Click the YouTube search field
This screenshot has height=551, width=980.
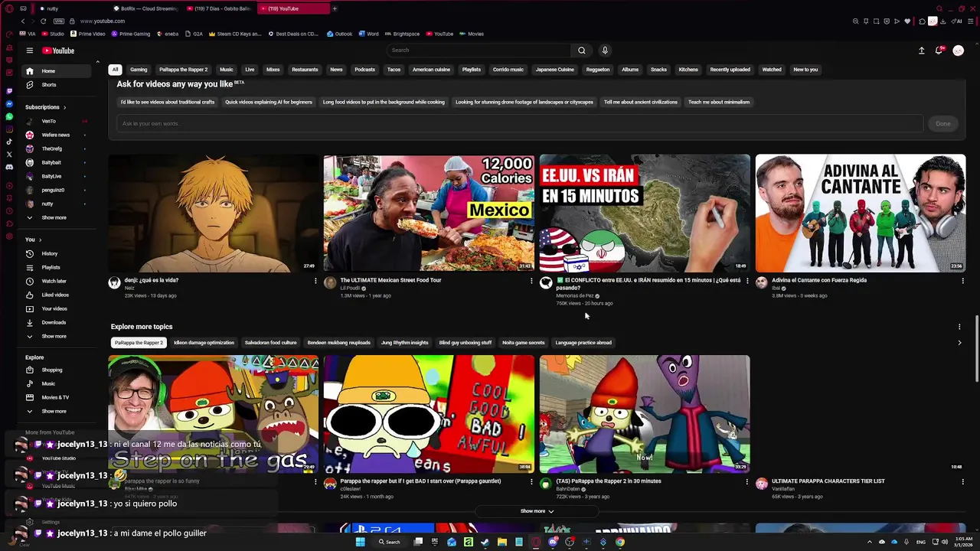(479, 51)
